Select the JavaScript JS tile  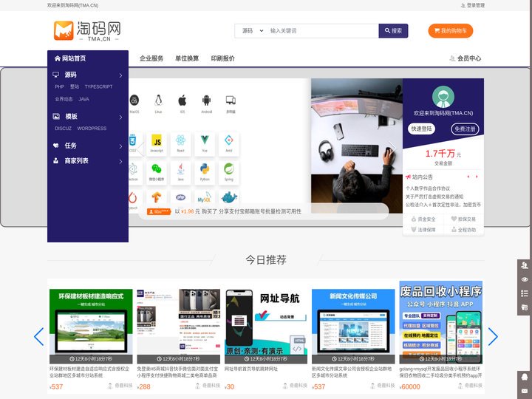[157, 143]
